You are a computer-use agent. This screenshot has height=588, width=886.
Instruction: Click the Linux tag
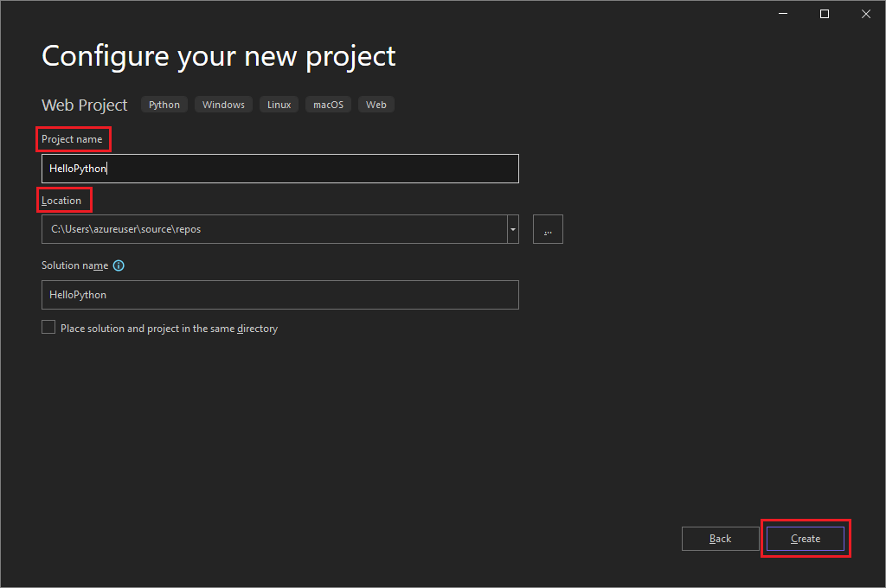tap(279, 105)
